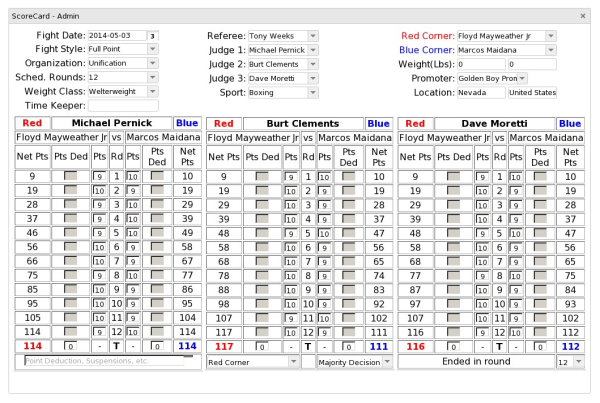Click Marcos Maidana name on Moretti card
Viewport: 600px width, 403px height.
(x=546, y=138)
